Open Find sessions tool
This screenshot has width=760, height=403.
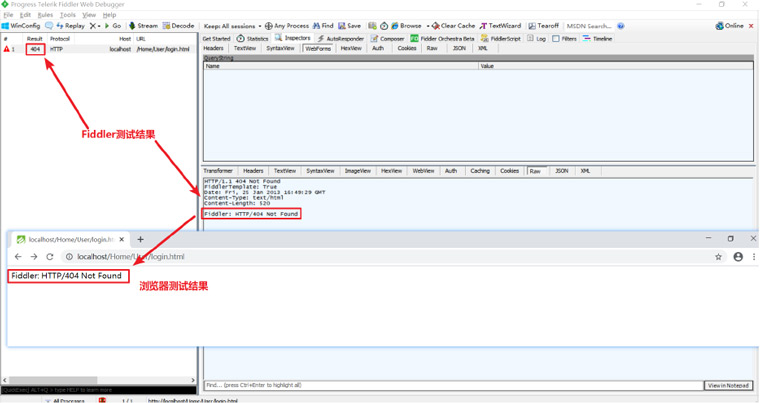pos(323,26)
